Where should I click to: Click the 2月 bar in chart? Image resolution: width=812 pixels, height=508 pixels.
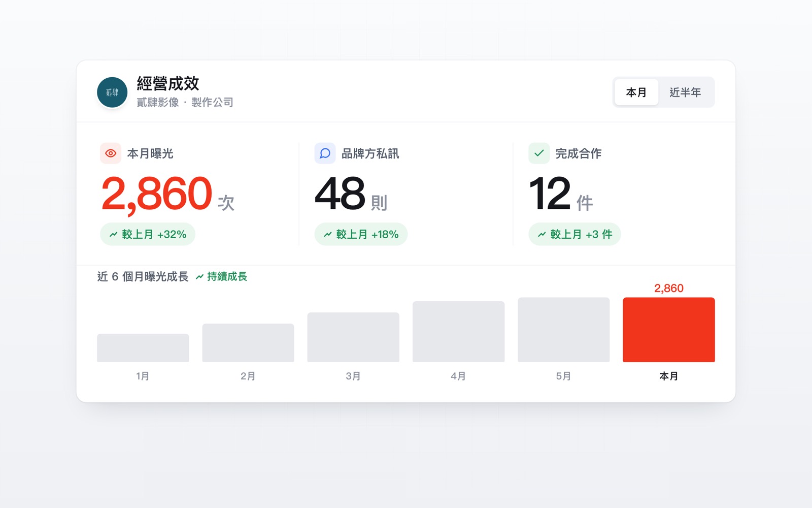[x=248, y=343]
